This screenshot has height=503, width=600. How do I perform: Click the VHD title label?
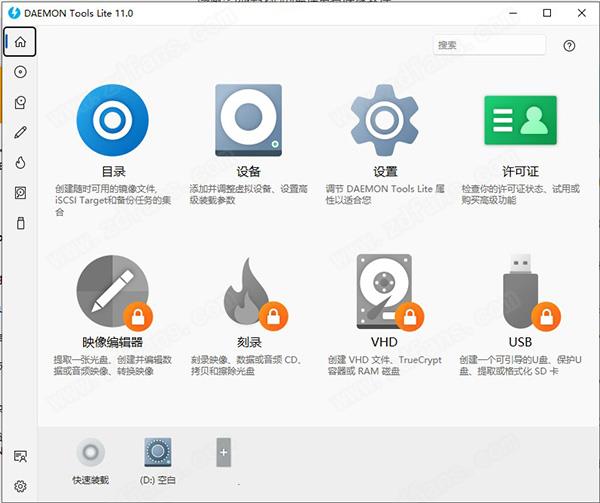click(x=384, y=342)
